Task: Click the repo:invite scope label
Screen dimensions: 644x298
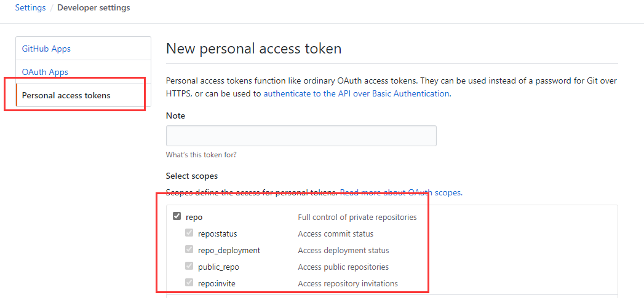Action: click(x=217, y=283)
